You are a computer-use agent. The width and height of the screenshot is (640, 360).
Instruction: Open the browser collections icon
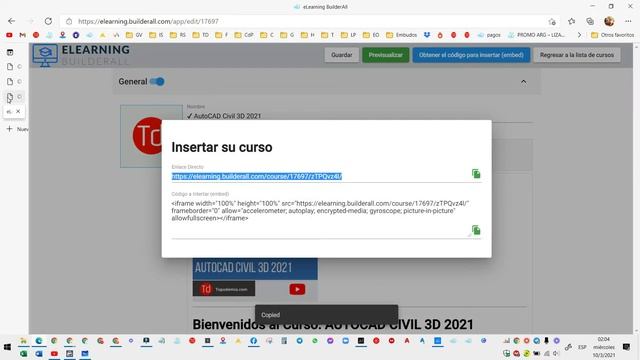pos(590,21)
